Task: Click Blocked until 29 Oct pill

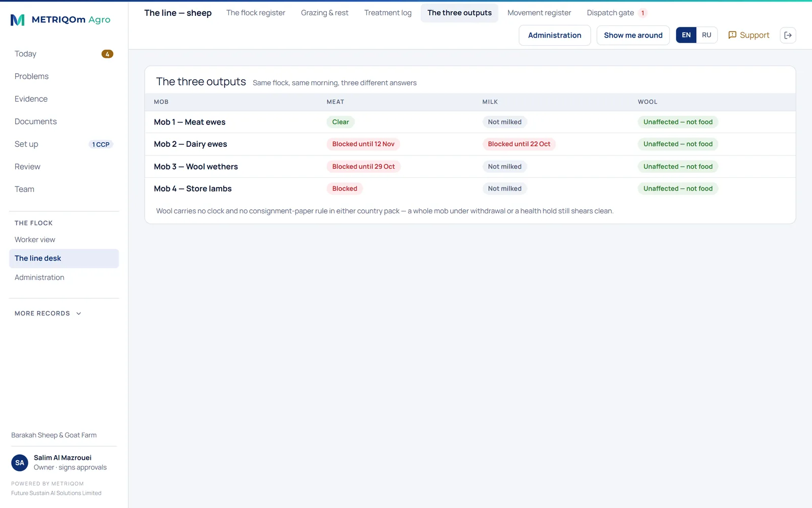Action: click(363, 167)
